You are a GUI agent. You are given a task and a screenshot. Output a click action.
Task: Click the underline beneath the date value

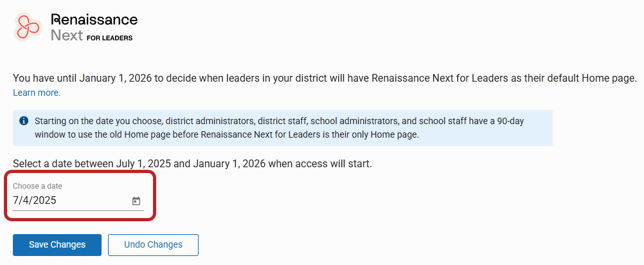coord(78,211)
